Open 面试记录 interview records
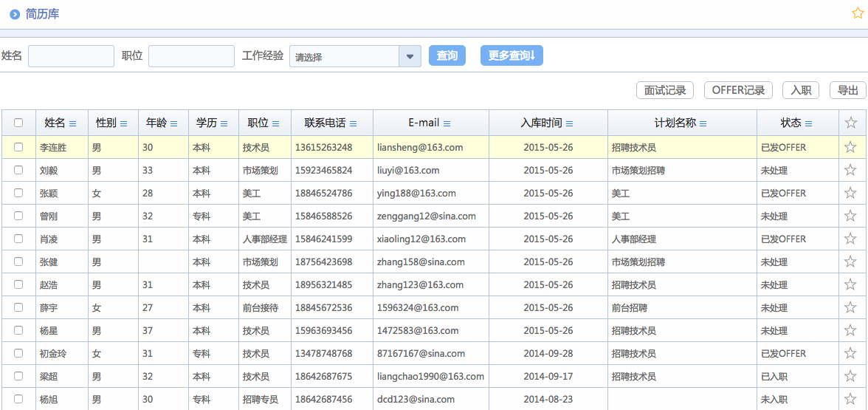This screenshot has width=868, height=410. point(665,90)
